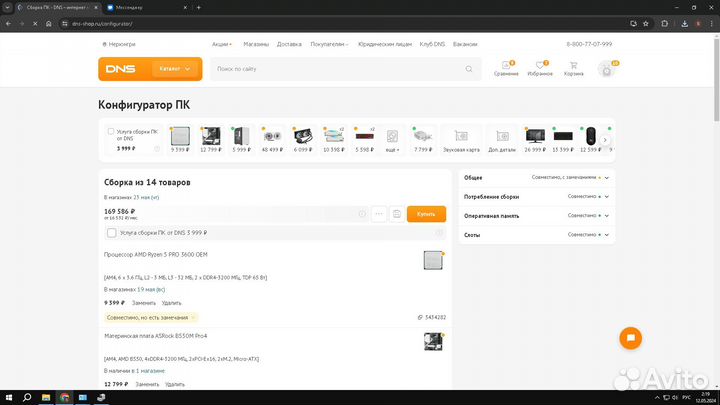This screenshot has height=405, width=720.
Task: Switch to the Мессенджер browser tab
Action: [x=146, y=7]
